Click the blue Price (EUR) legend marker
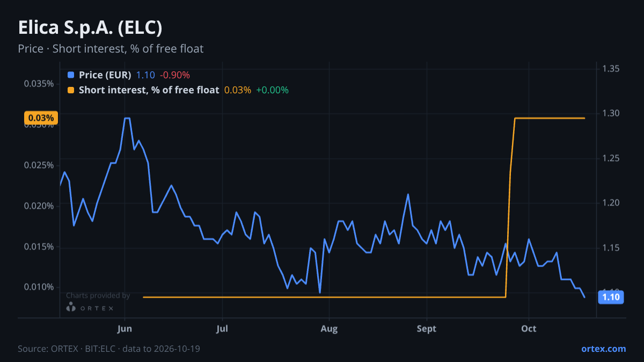644x362 pixels. tap(71, 75)
